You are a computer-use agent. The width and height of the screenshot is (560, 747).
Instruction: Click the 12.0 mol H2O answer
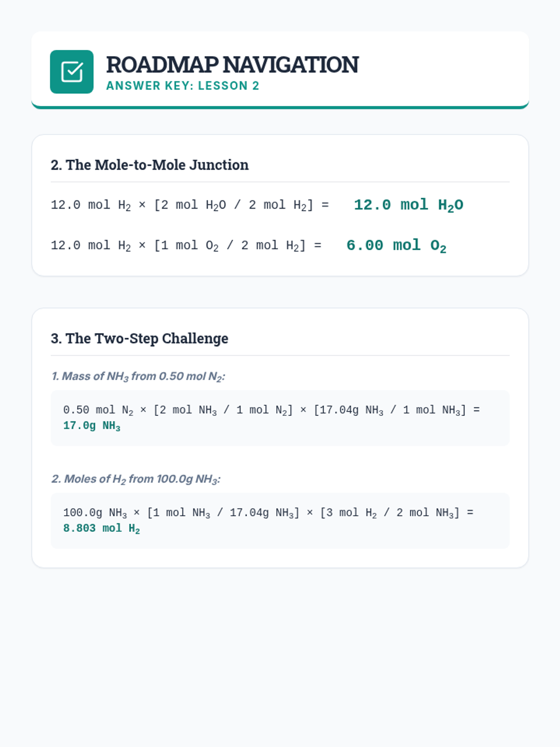(x=408, y=205)
